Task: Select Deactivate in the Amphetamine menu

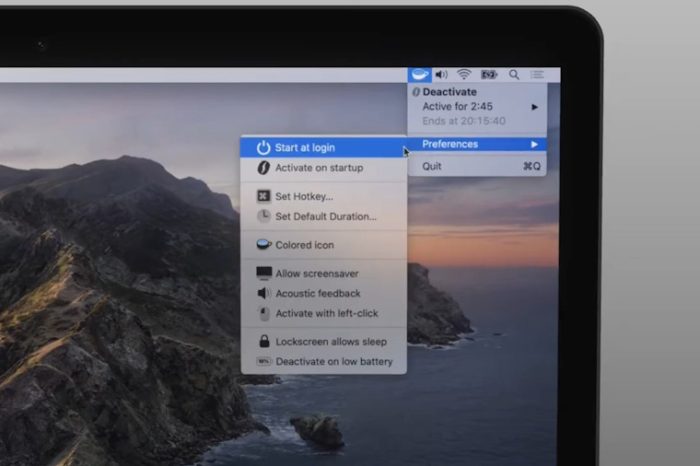Action: (449, 92)
